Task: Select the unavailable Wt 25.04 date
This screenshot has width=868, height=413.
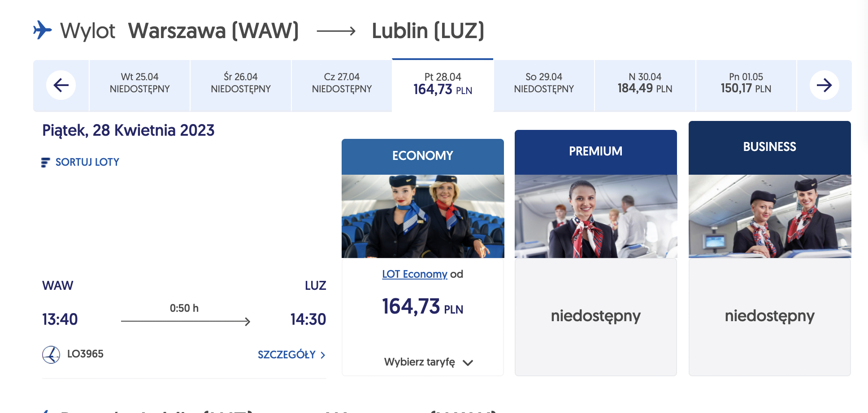Action: pos(139,85)
